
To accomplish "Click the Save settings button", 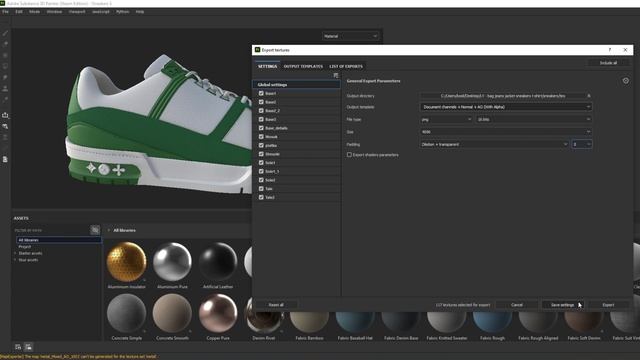I will pyautogui.click(x=562, y=305).
